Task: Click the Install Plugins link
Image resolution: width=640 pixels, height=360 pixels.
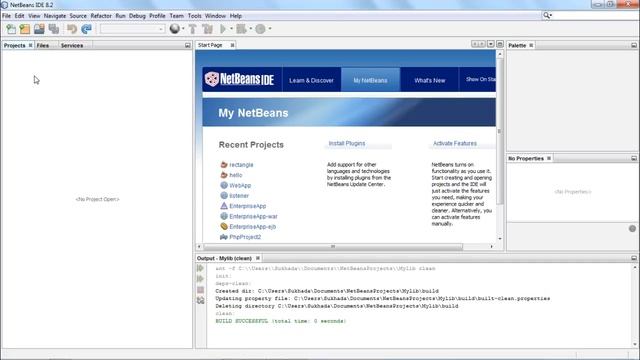Action: coord(347,143)
